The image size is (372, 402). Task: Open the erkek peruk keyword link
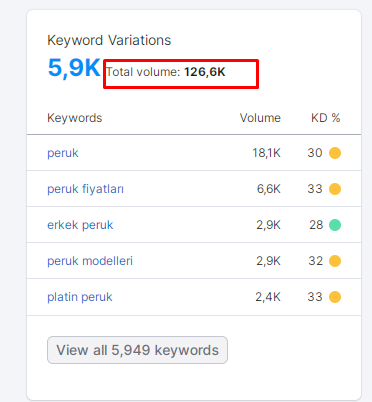coord(80,225)
